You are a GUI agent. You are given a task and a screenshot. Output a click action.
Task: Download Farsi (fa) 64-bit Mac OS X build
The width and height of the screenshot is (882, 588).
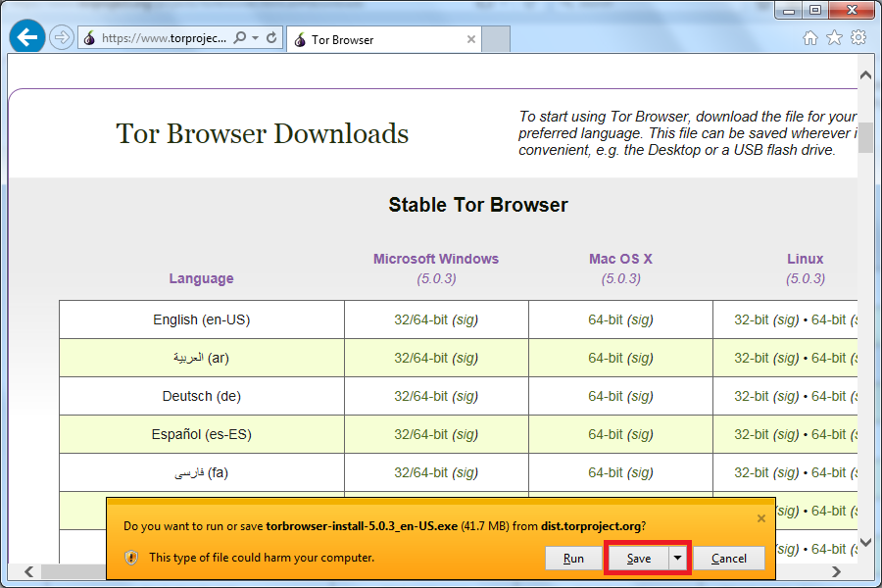tap(606, 472)
